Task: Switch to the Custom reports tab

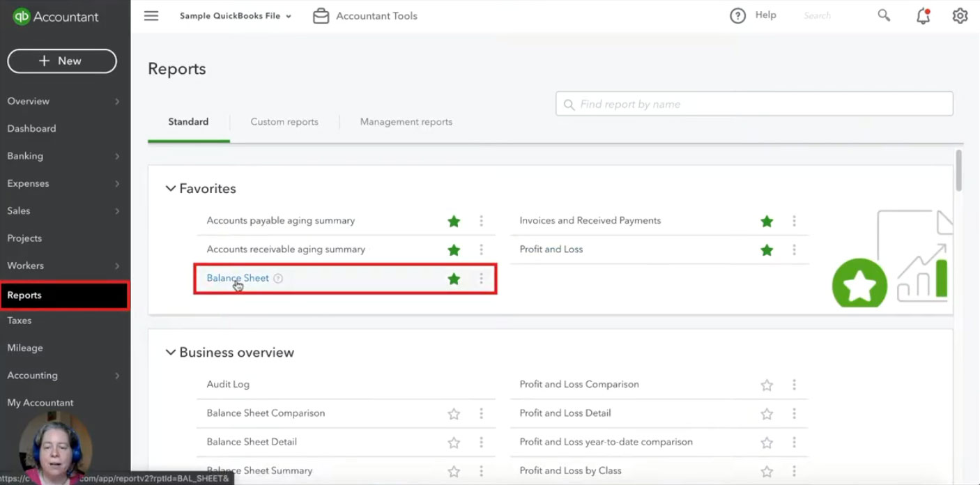Action: tap(284, 121)
